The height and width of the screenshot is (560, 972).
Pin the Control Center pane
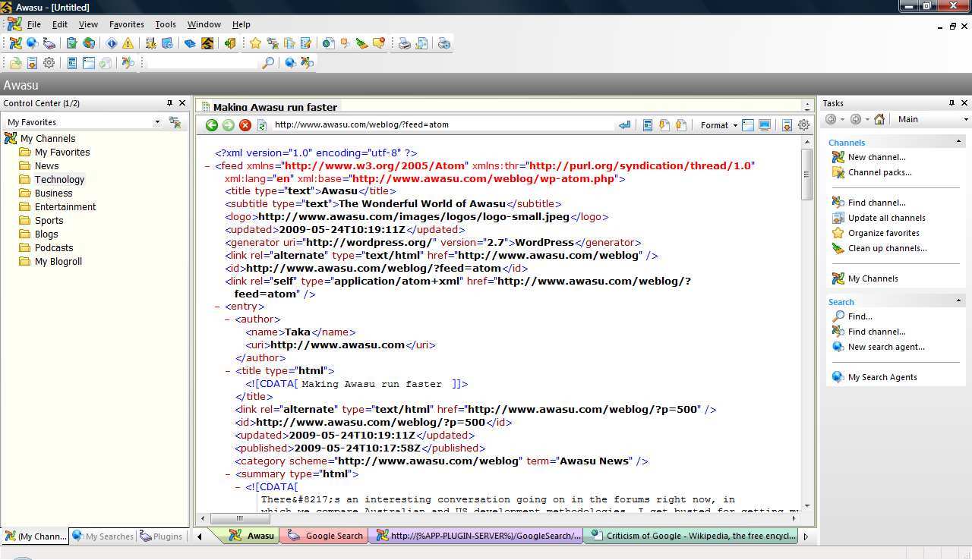[169, 103]
